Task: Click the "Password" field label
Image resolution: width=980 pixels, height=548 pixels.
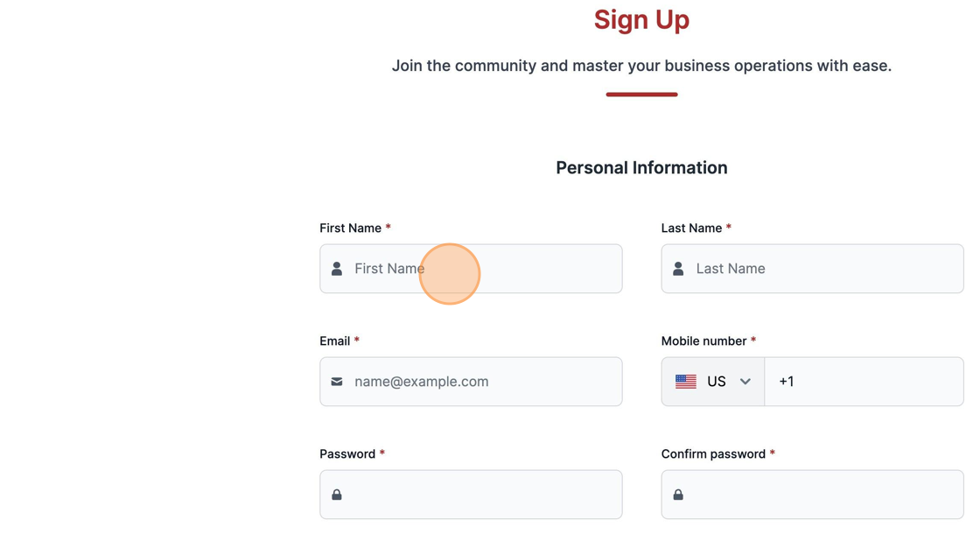Action: 347,454
